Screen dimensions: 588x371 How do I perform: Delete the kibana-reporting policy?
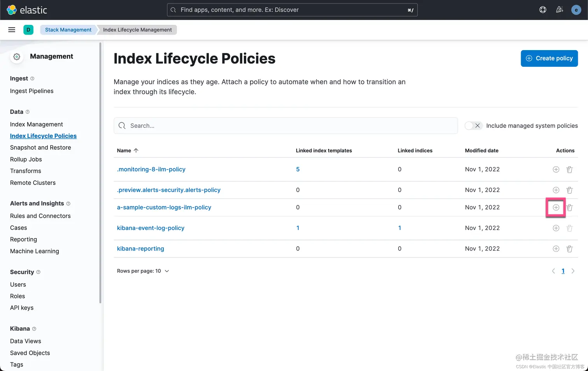569,249
